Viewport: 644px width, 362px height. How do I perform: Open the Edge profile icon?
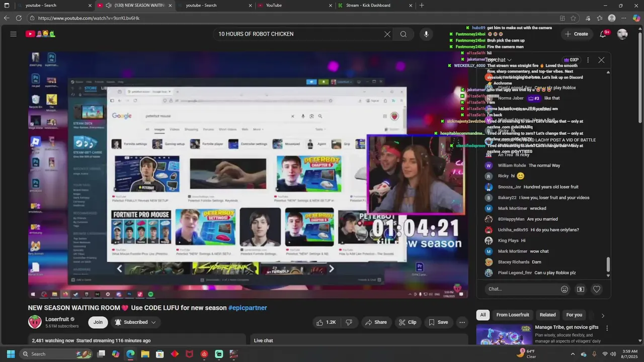click(x=612, y=18)
